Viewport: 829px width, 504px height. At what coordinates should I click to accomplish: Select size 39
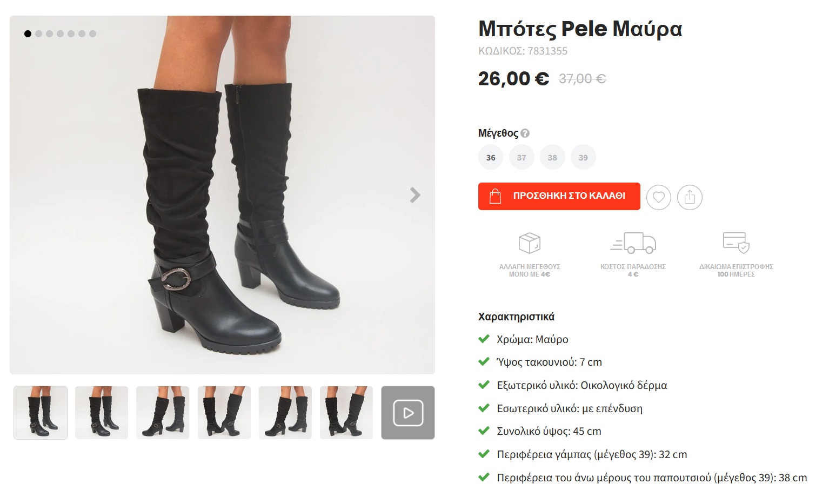point(583,158)
